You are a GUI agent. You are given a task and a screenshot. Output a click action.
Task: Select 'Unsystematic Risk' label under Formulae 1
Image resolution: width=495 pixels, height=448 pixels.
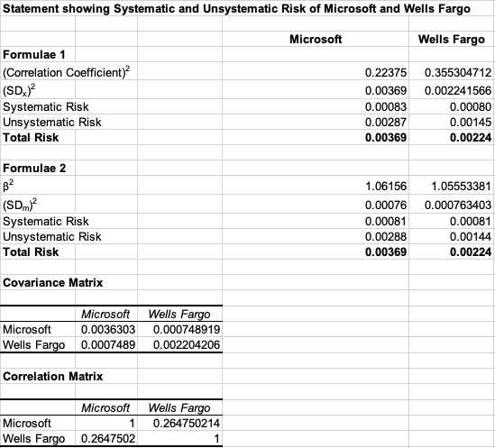pyautogui.click(x=52, y=123)
